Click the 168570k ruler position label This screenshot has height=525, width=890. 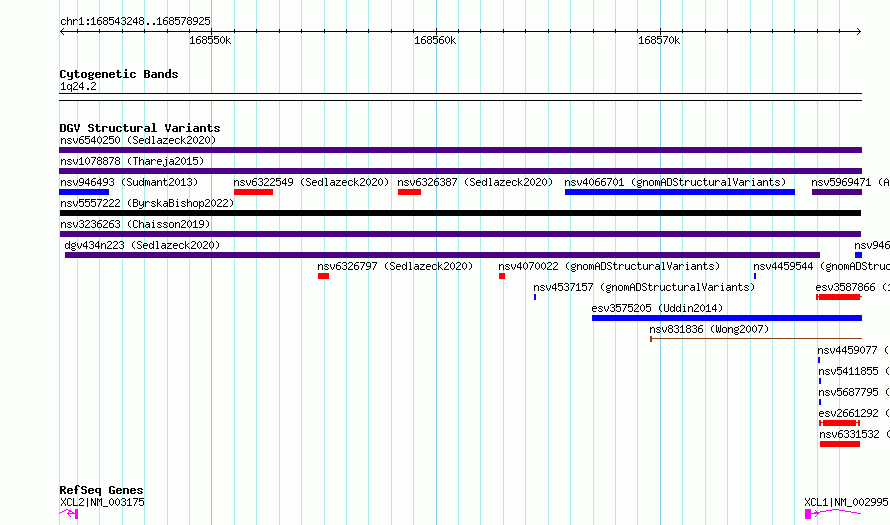pyautogui.click(x=659, y=41)
